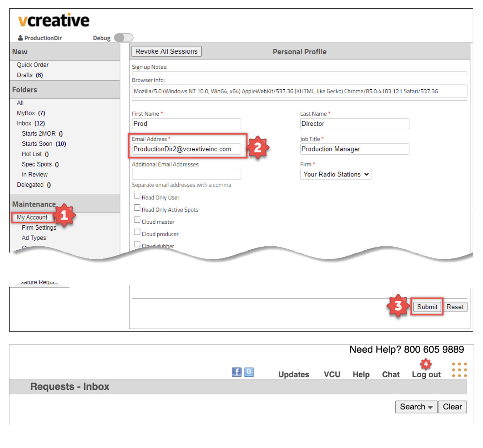Viewport: 483px width, 448px height.
Task: Open VCU in the top menu
Action: [x=332, y=374]
